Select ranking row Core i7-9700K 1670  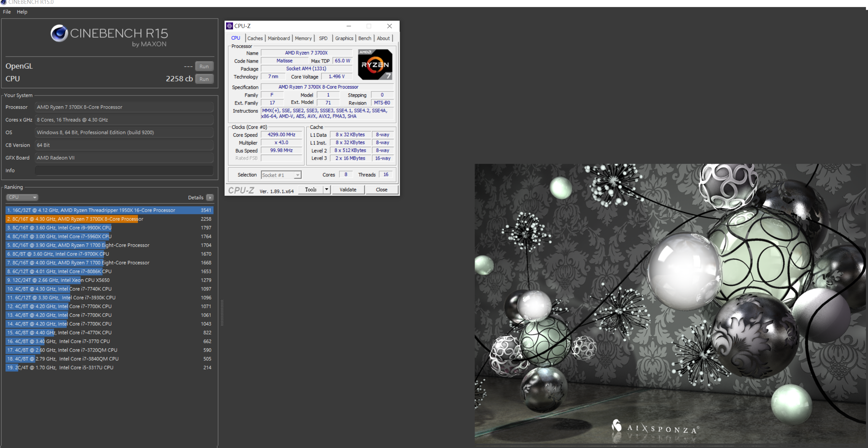(109, 254)
